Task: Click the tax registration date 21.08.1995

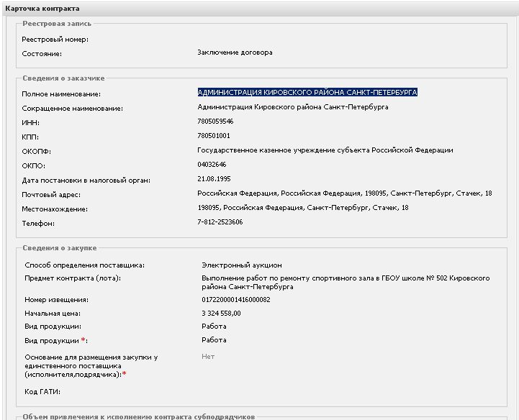Action: pyautogui.click(x=214, y=179)
